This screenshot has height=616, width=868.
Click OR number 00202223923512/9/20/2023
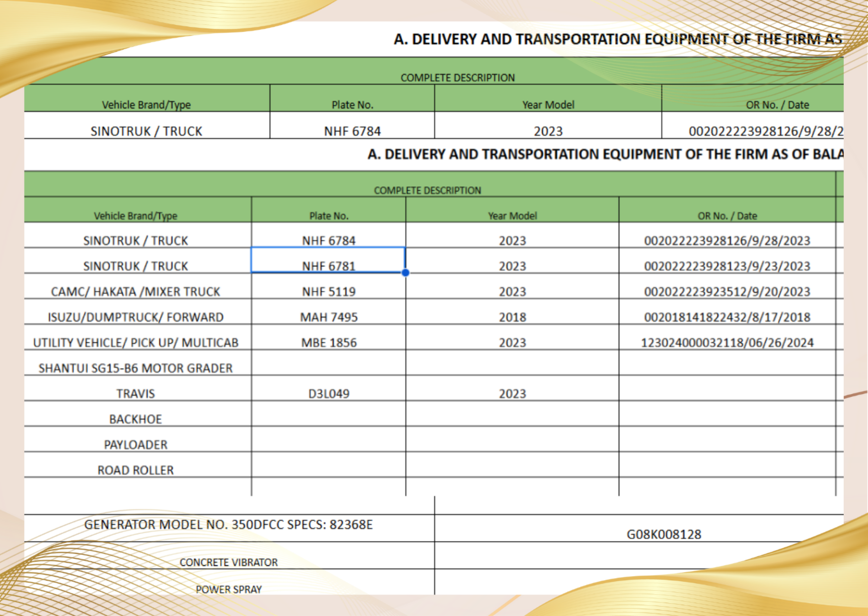tap(727, 292)
